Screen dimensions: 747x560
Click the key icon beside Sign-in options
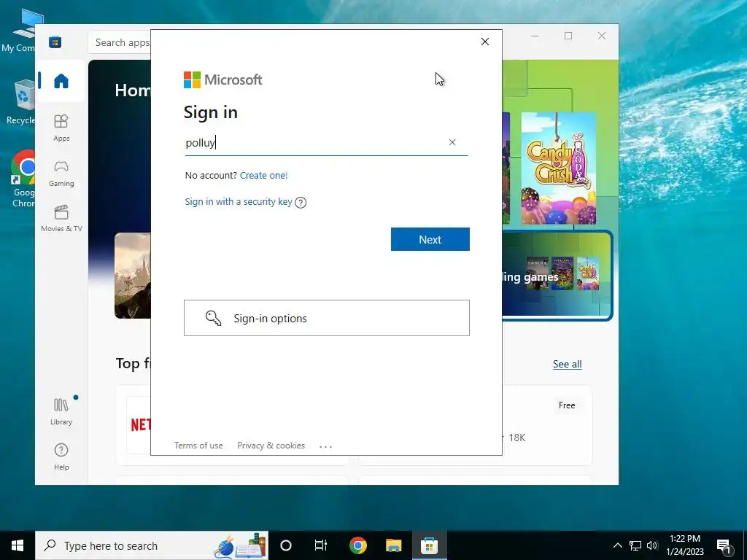[213, 318]
